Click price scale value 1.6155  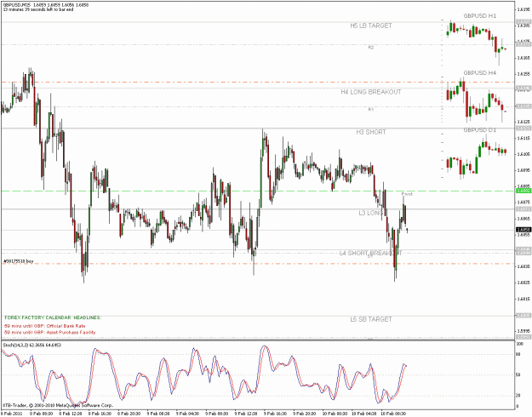tap(523, 74)
